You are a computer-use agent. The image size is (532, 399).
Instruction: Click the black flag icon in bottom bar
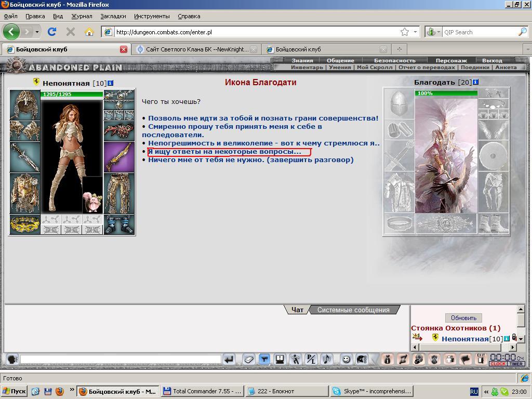466,359
